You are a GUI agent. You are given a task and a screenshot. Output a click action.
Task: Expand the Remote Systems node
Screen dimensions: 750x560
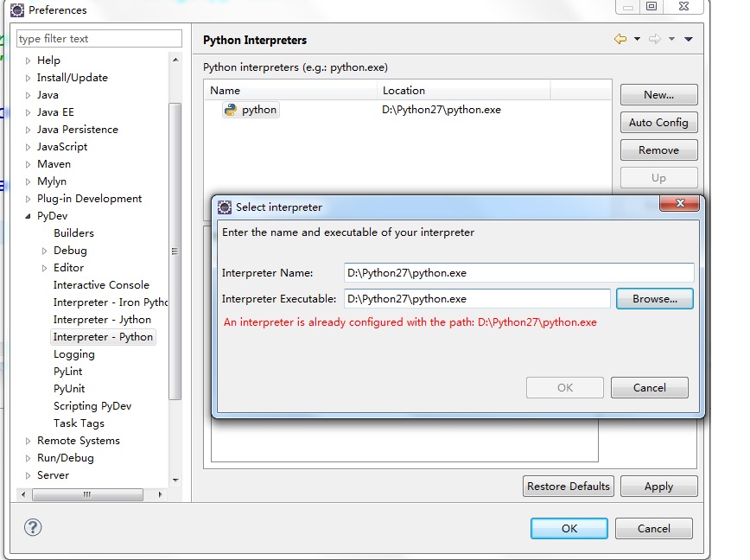(29, 441)
